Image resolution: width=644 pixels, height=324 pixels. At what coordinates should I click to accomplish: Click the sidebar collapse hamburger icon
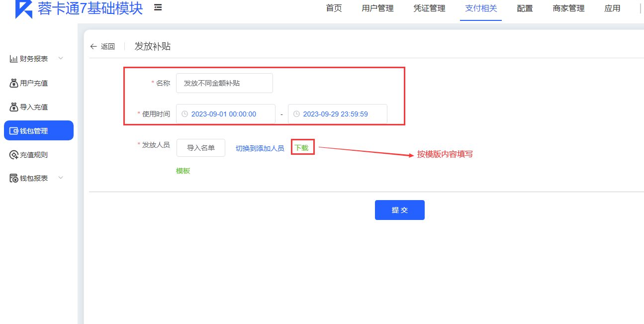point(158,7)
